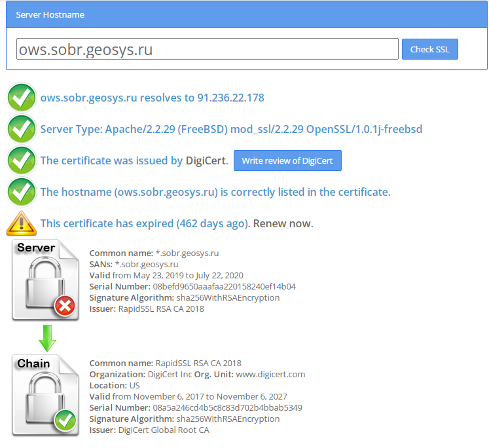The height and width of the screenshot is (448, 489).
Task: Open the Renew now link
Action: [x=283, y=223]
